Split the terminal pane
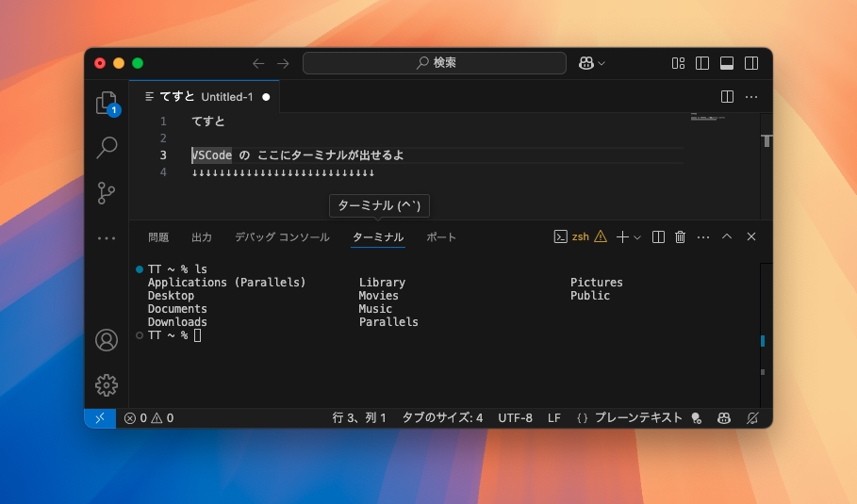This screenshot has width=857, height=504. click(659, 237)
